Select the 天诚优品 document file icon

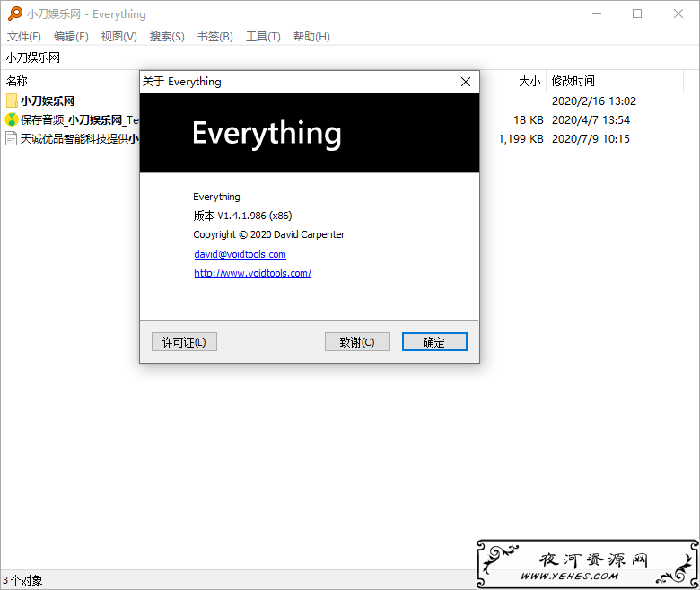click(12, 138)
